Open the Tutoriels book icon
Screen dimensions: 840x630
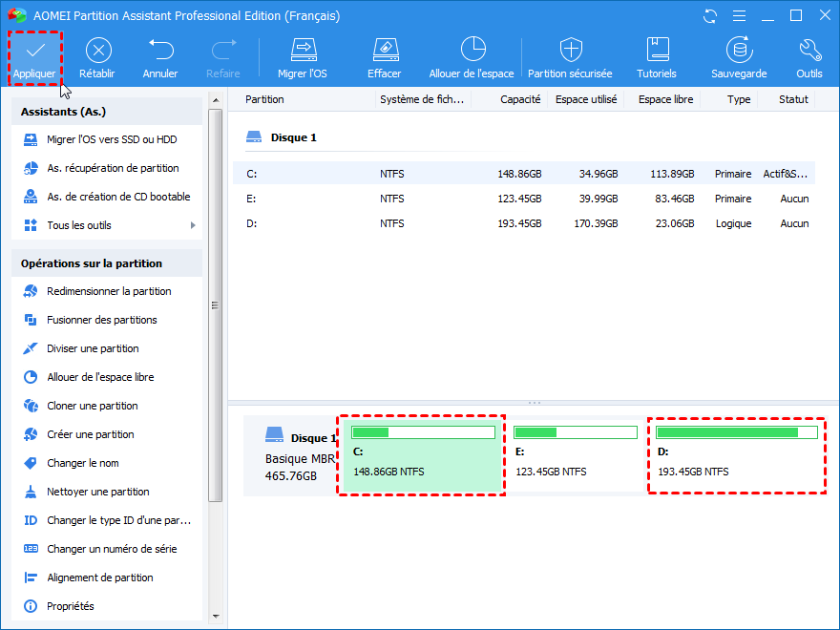(658, 50)
